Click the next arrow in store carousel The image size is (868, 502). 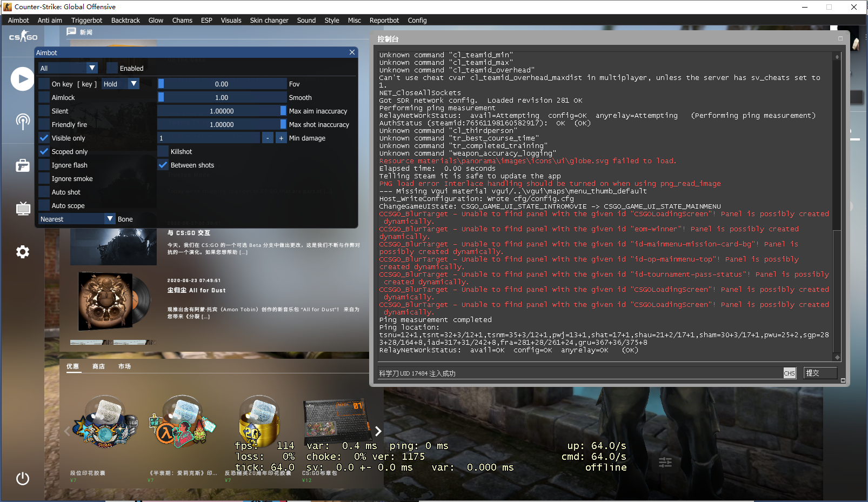tap(378, 431)
